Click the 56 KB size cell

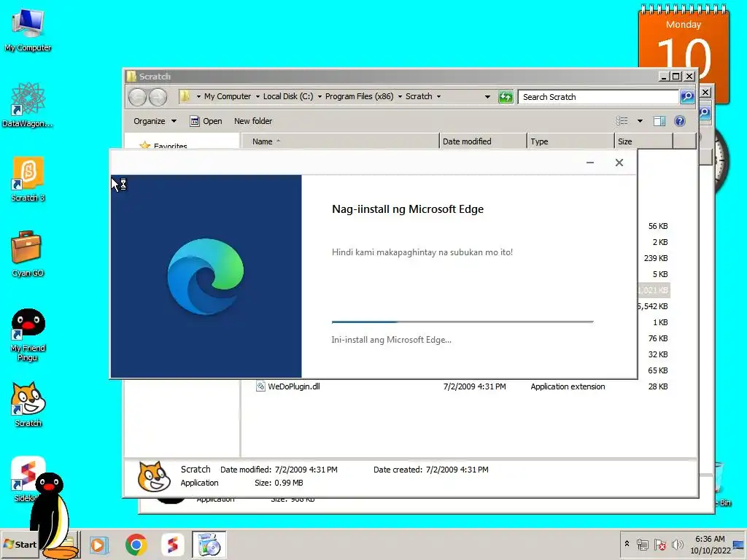click(x=658, y=226)
